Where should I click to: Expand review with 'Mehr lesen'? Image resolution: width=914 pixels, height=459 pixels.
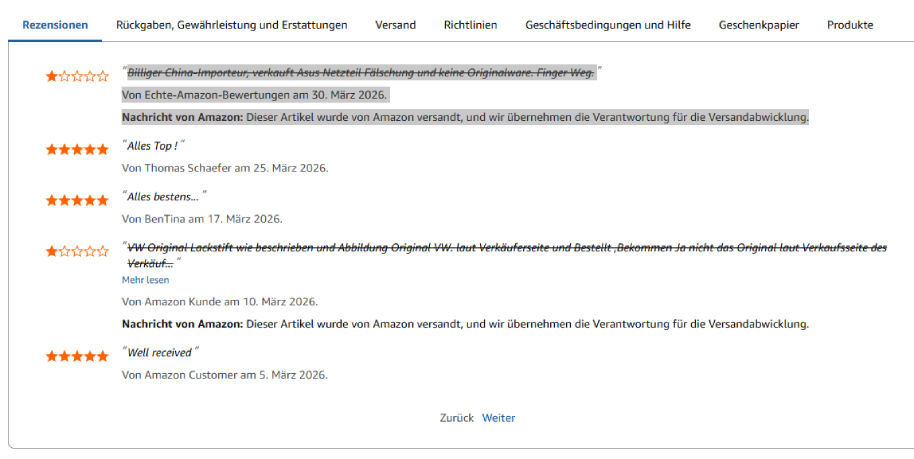click(x=145, y=280)
